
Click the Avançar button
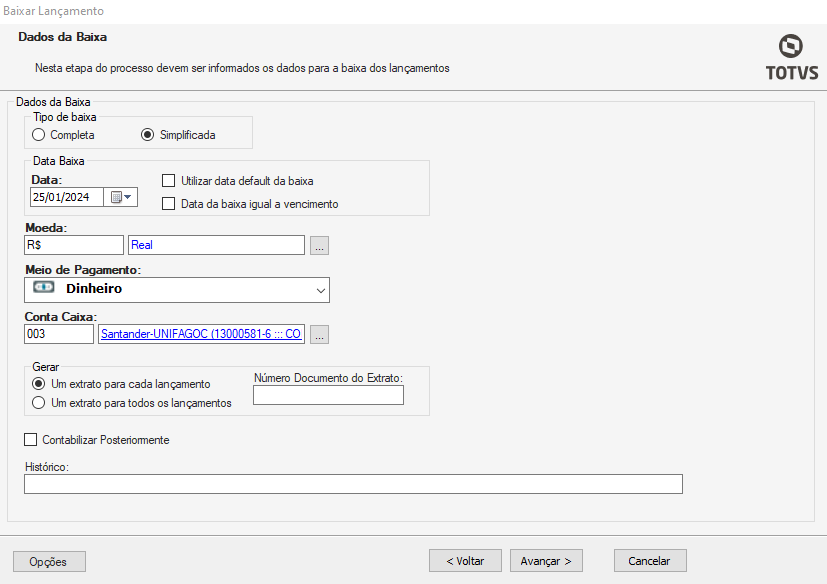[546, 561]
